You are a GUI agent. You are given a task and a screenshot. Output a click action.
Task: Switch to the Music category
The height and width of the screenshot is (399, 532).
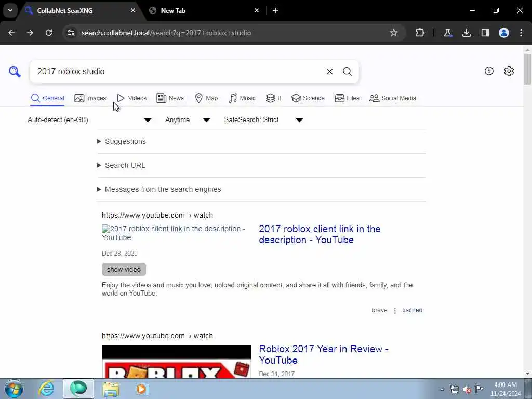pyautogui.click(x=242, y=98)
